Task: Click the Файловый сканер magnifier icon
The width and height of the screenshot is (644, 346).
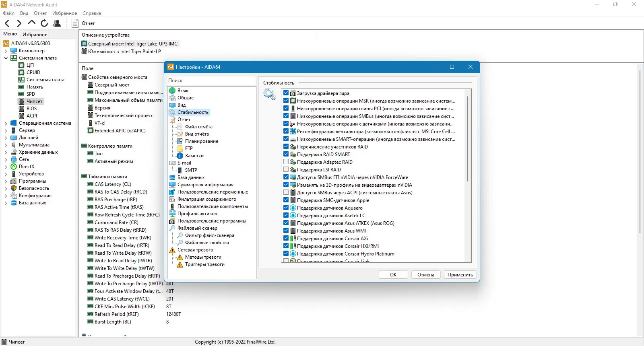Action: tap(172, 228)
